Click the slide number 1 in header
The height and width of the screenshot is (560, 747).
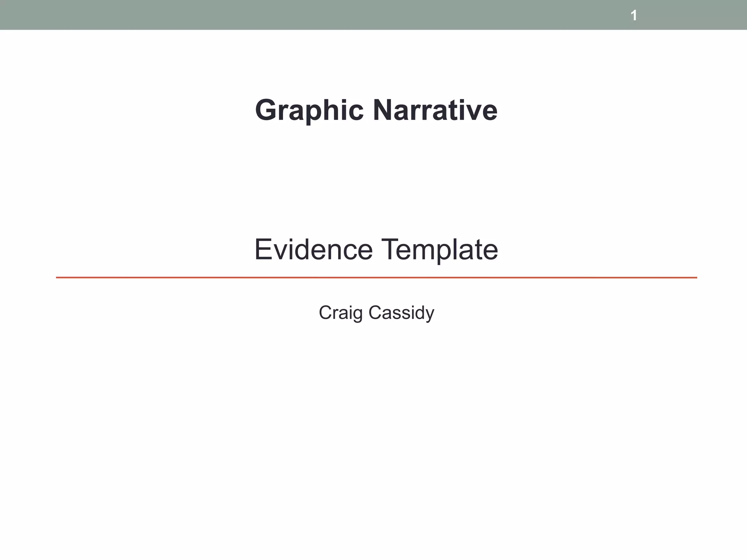pos(634,16)
